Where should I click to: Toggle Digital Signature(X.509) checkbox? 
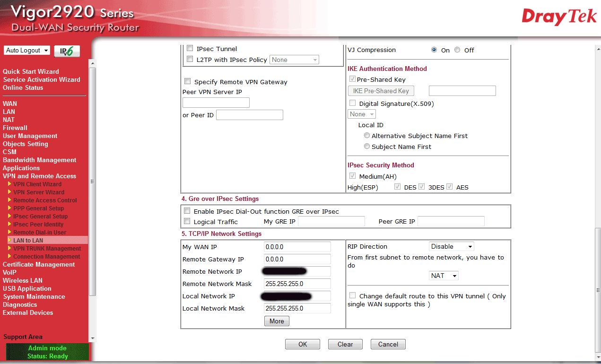[352, 103]
